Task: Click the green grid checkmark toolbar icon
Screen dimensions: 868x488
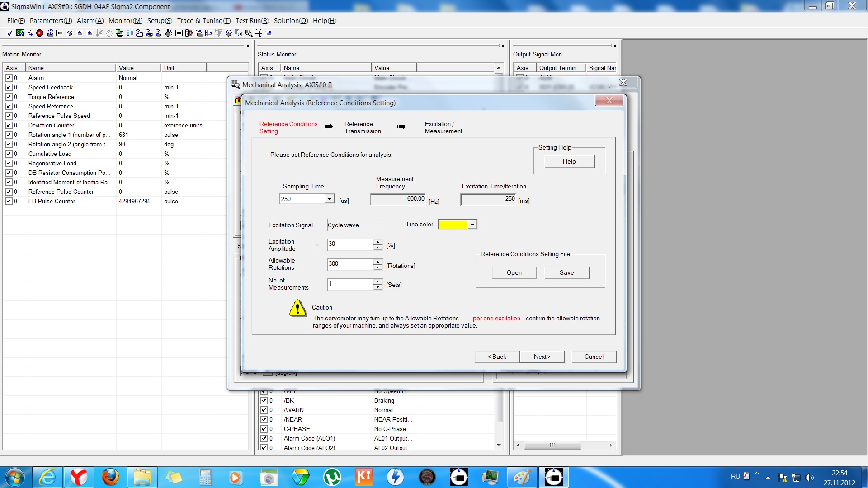Action: [20, 33]
